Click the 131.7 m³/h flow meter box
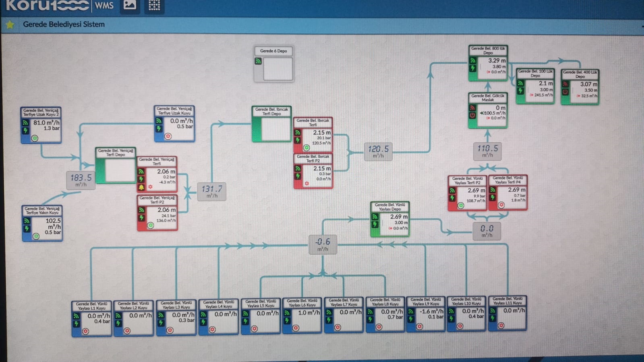Viewport: 644px width, 362px height. [212, 191]
